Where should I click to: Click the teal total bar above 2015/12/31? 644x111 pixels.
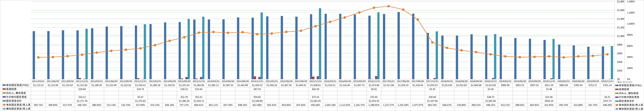(320, 44)
